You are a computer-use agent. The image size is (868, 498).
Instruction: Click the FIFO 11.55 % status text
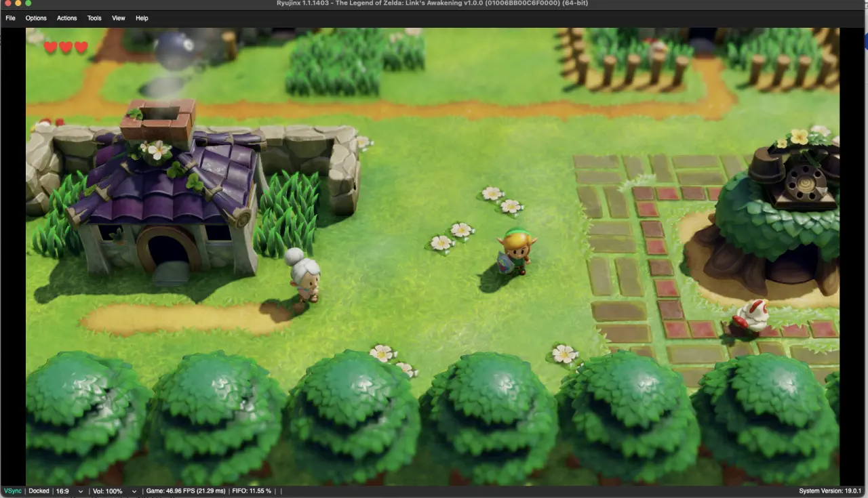pyautogui.click(x=252, y=491)
